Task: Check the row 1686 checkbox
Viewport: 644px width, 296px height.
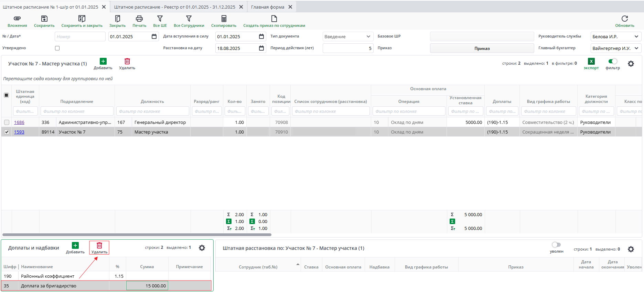Action: [7, 122]
